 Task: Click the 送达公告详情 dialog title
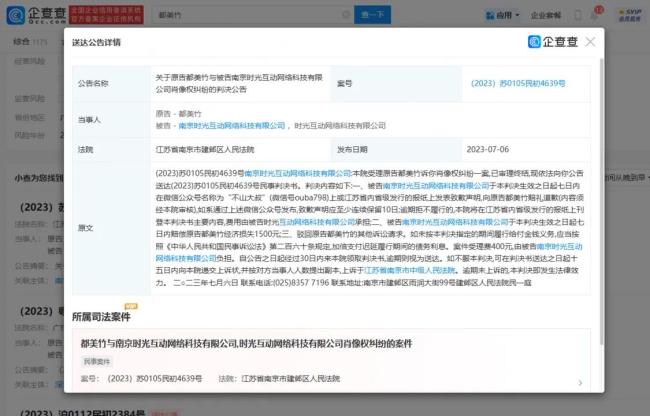point(96,42)
